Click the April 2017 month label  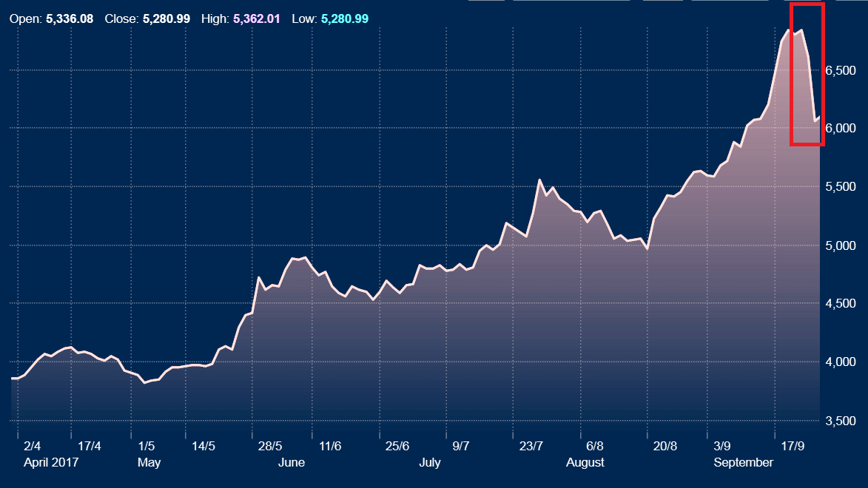(x=51, y=462)
